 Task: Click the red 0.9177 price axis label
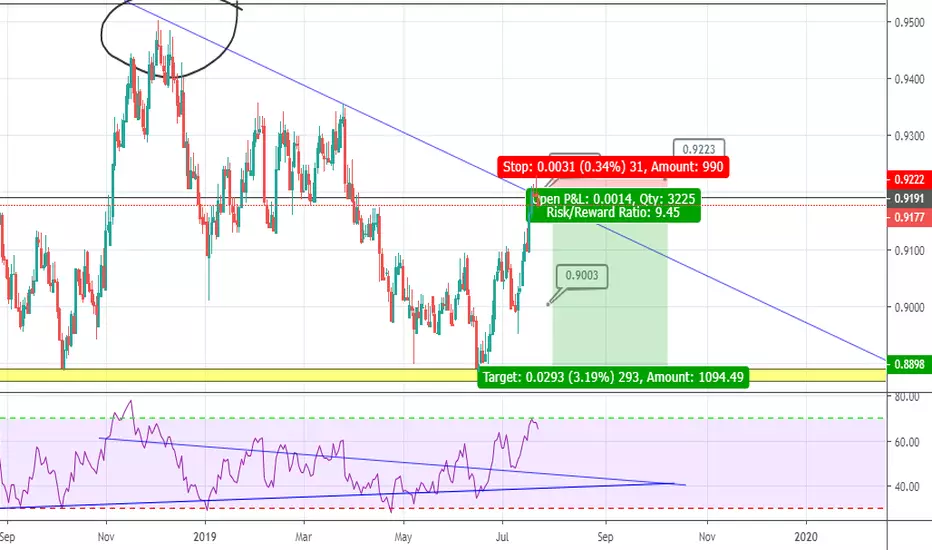(x=909, y=218)
